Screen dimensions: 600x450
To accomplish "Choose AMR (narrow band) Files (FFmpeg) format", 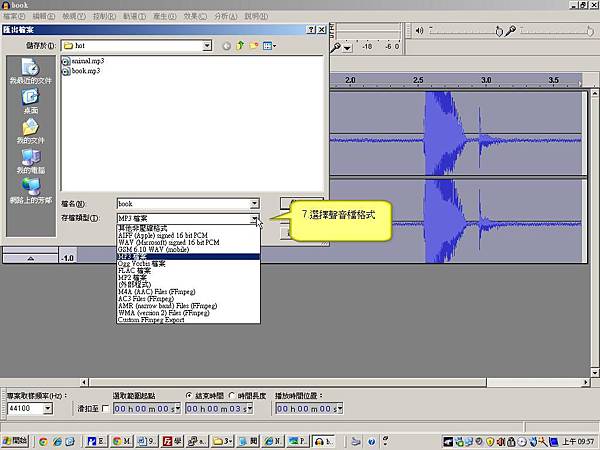I will tap(188, 306).
